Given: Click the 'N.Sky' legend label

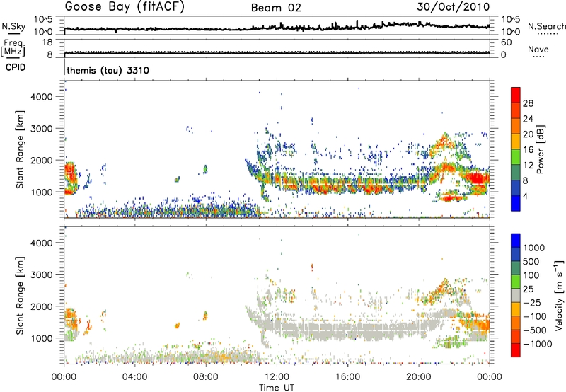Looking at the screenshot, I should [13, 26].
